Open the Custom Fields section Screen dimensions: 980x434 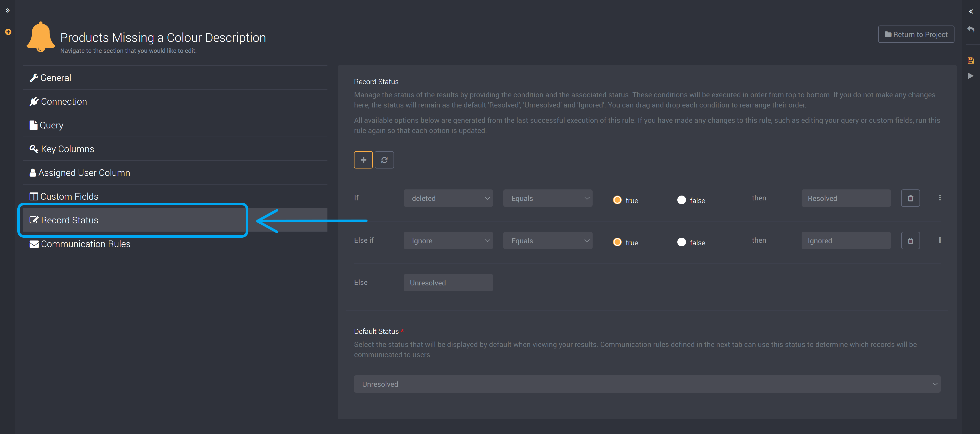pyautogui.click(x=175, y=196)
